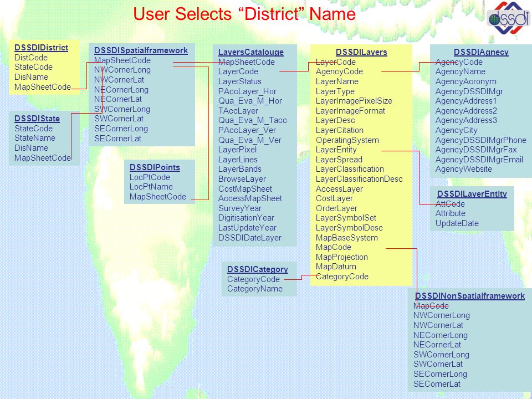Click the CostMapSheet field
Viewport: 532px width, 399px height.
(245, 190)
